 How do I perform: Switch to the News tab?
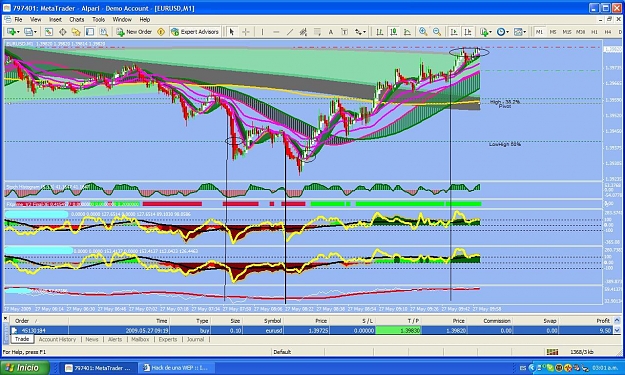pos(92,340)
